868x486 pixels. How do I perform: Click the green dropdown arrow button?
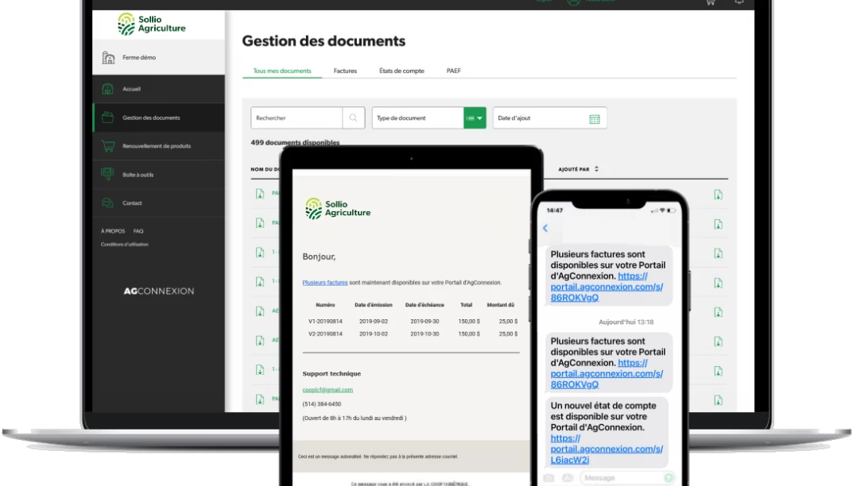point(475,118)
